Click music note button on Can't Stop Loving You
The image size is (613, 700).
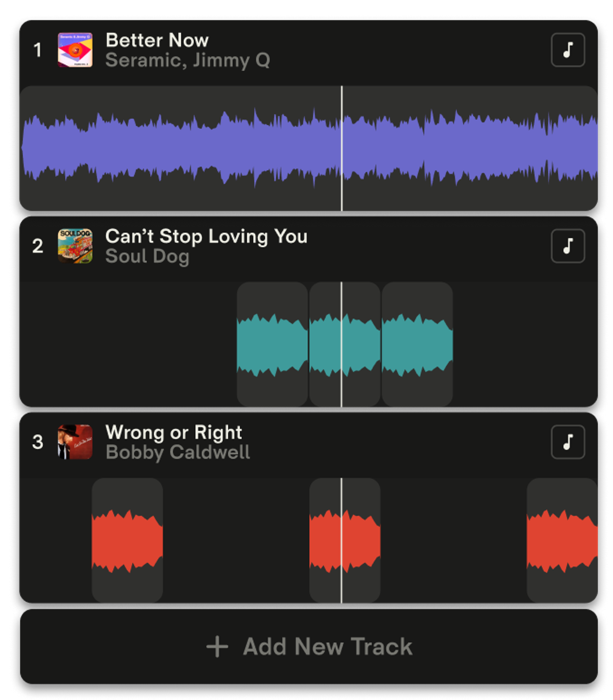coord(568,246)
